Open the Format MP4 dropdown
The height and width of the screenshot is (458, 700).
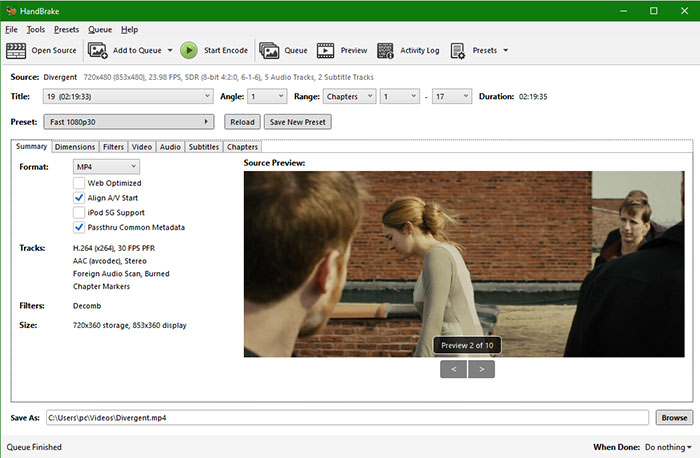click(x=106, y=167)
